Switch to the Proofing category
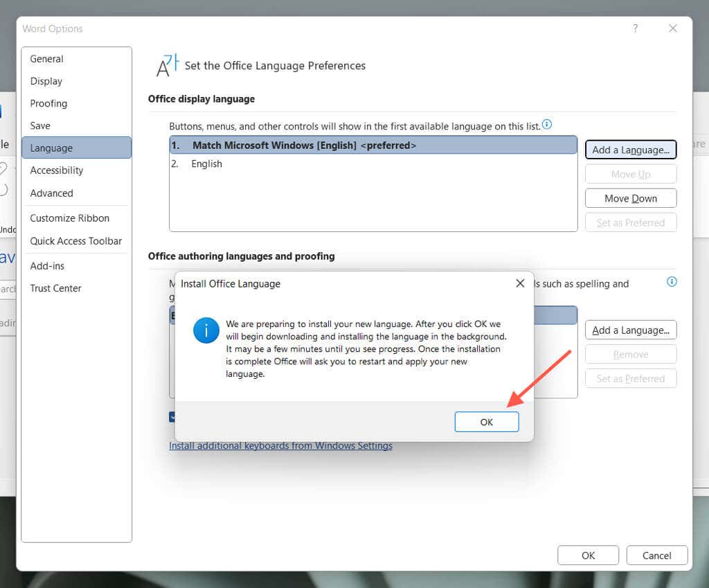 [x=48, y=103]
